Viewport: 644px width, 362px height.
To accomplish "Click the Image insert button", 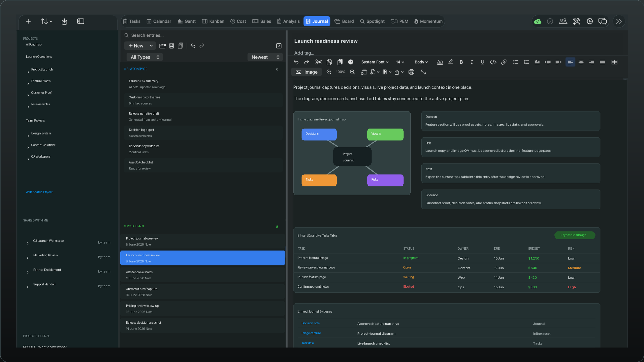I will click(x=307, y=72).
